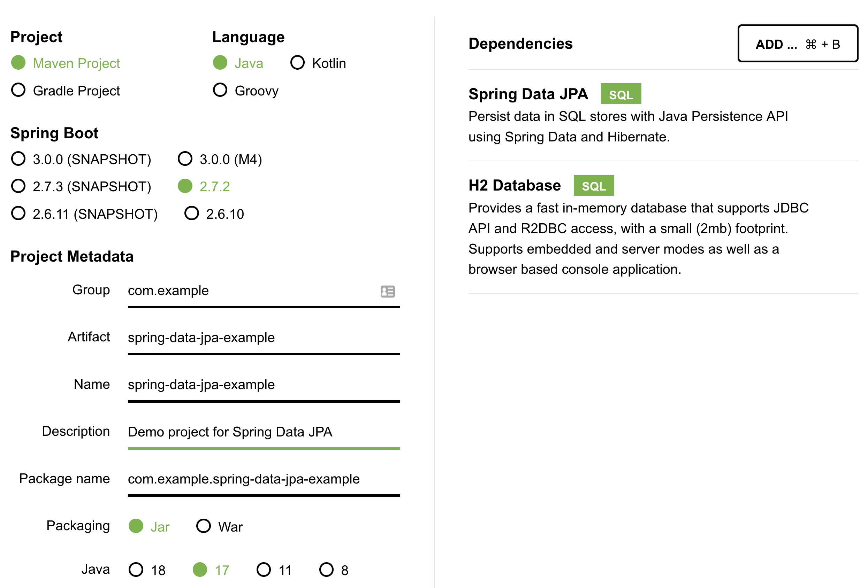This screenshot has height=588, width=868.
Task: Click the SQL badge beside H2 Database
Action: (593, 186)
